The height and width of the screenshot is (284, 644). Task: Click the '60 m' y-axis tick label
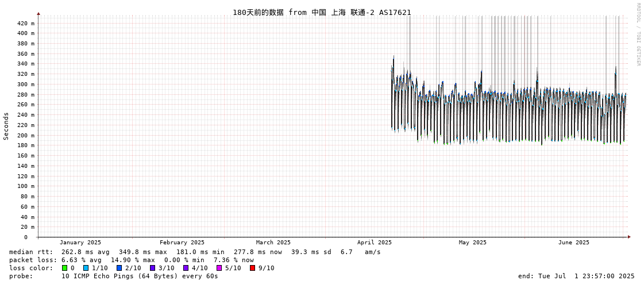(28, 206)
